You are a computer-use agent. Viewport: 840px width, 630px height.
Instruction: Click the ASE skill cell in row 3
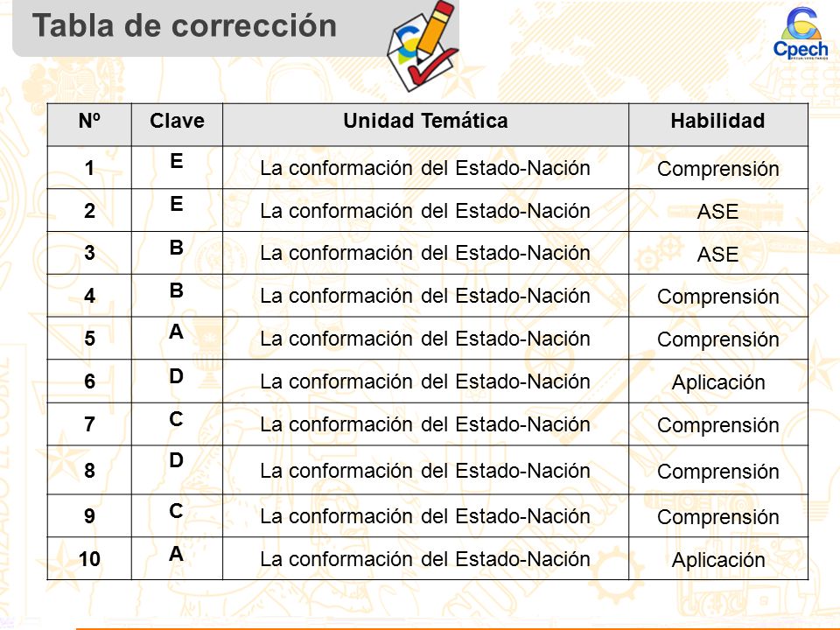point(717,254)
